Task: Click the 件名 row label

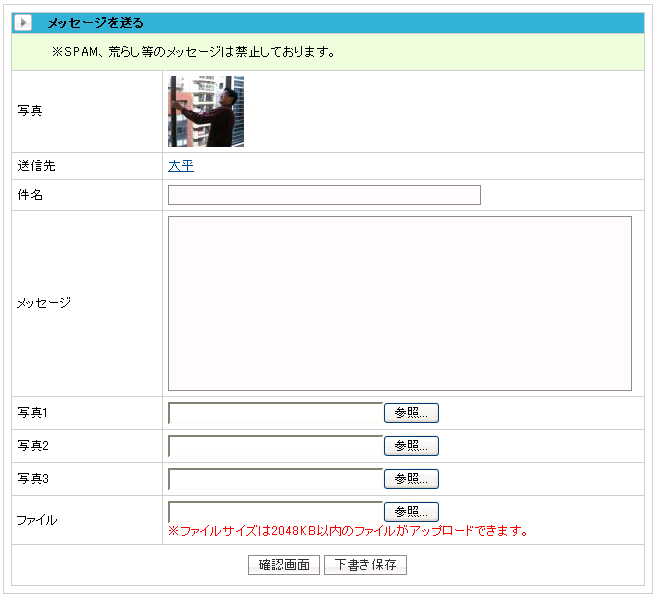Action: click(30, 195)
